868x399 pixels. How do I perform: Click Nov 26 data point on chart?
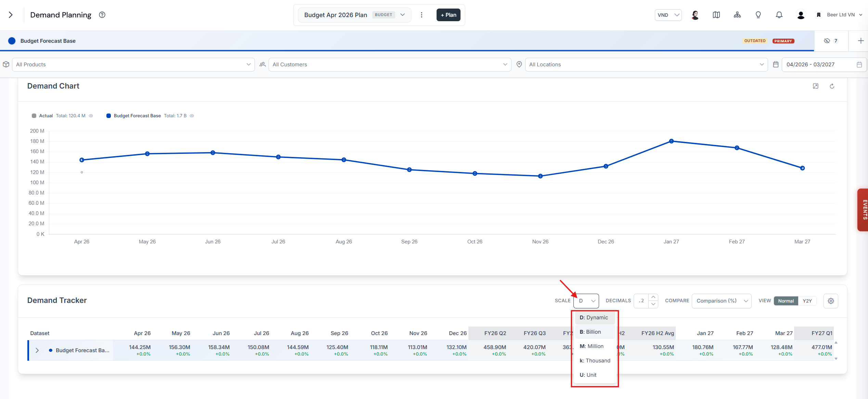click(540, 176)
